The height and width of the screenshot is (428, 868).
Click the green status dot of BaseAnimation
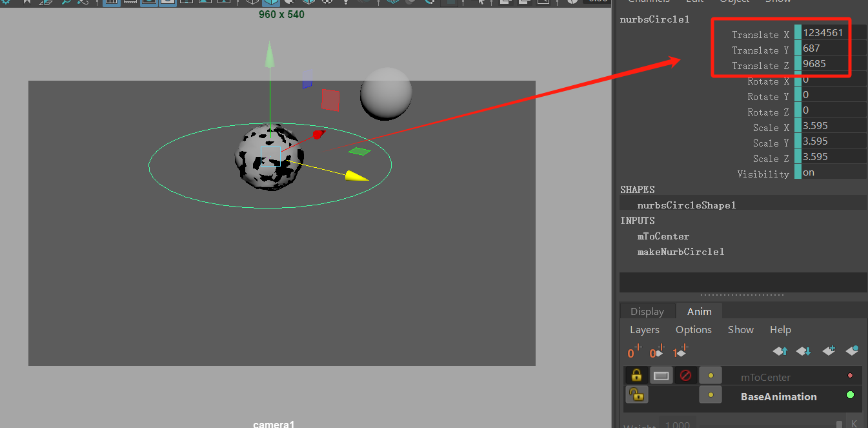coord(850,395)
